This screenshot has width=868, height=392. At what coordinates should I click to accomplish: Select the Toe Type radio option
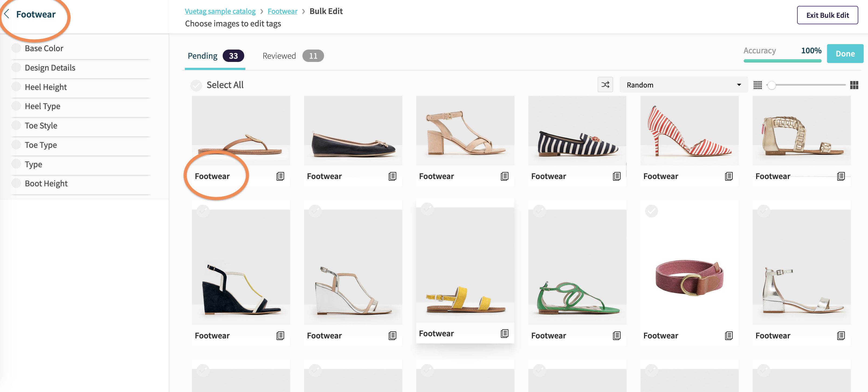tap(16, 144)
